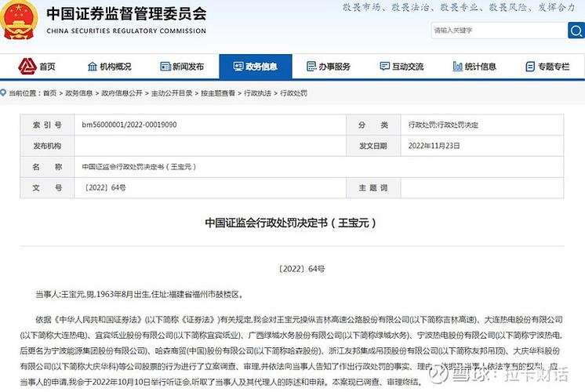Click index number bm56000001/2022-00019090
This screenshot has height=392, width=585.
(129, 125)
